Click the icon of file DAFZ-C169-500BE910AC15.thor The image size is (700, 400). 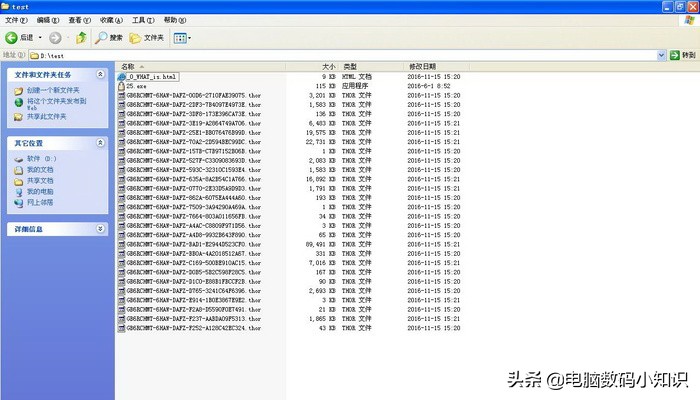[121, 263]
